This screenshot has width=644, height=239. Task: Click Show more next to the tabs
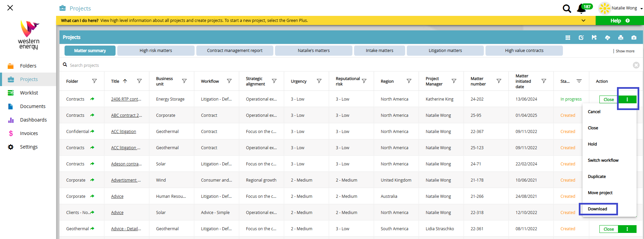[x=625, y=51]
